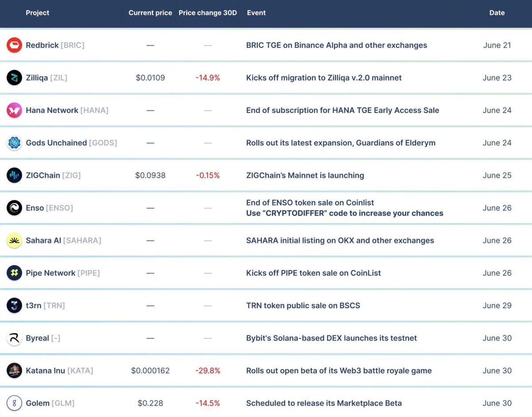Screen dimensions: 532x417
Task: Select the Golem price $0.228
Action: point(150,403)
